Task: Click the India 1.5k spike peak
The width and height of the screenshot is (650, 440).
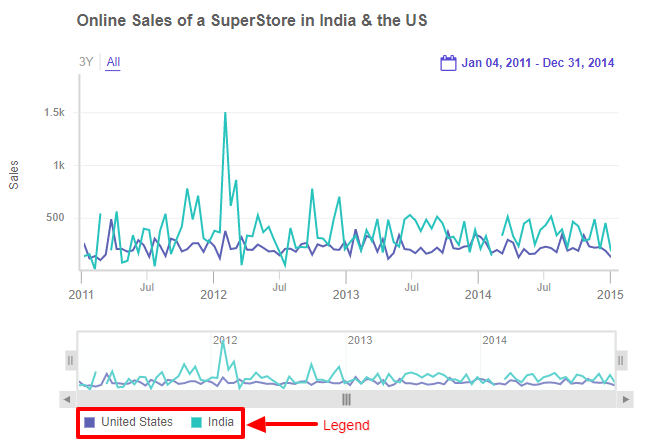Action: (x=225, y=113)
